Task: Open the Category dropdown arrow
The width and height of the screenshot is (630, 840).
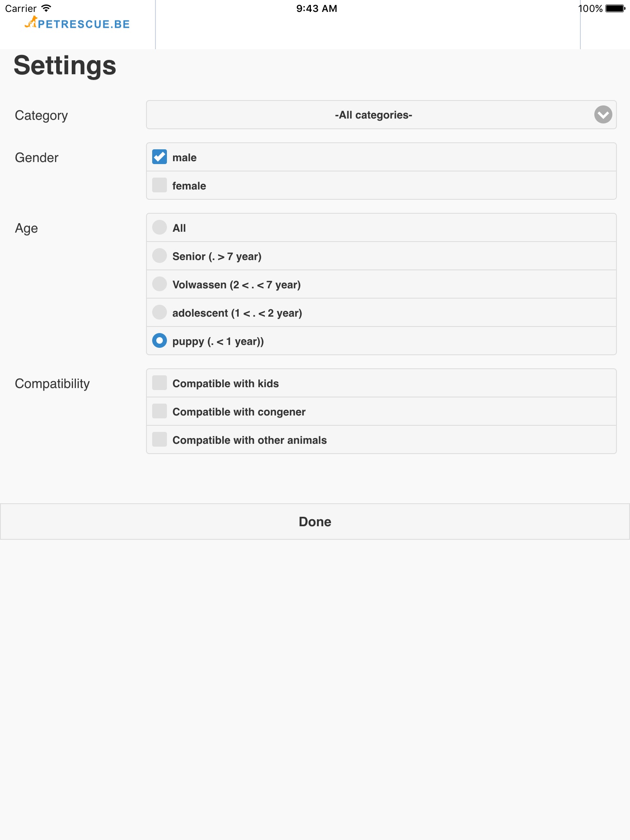Action: [603, 115]
